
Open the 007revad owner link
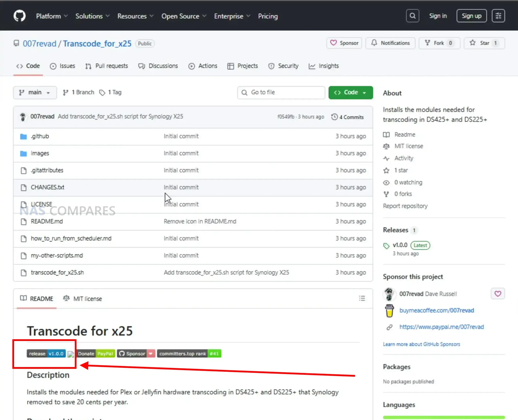pos(39,43)
